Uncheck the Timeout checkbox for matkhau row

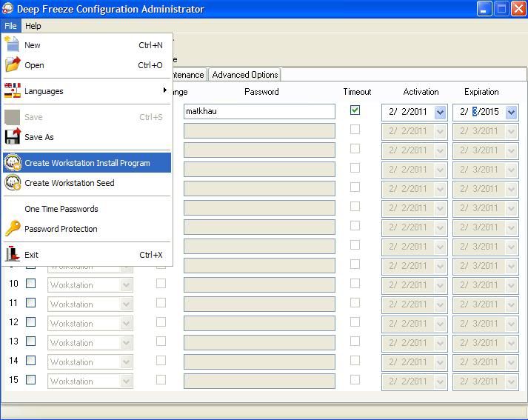[x=355, y=110]
